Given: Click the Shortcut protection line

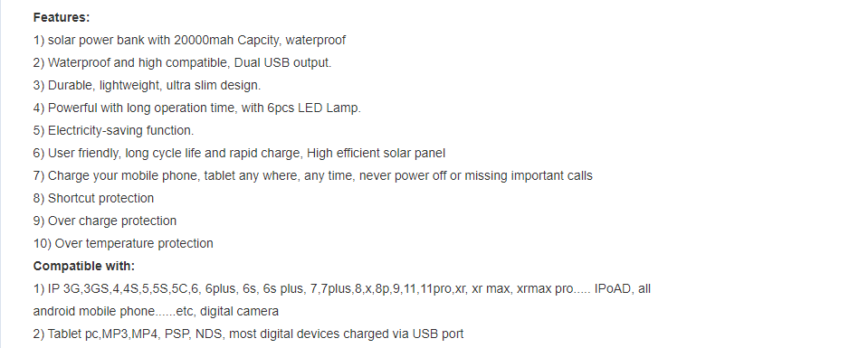Looking at the screenshot, I should tap(93, 198).
